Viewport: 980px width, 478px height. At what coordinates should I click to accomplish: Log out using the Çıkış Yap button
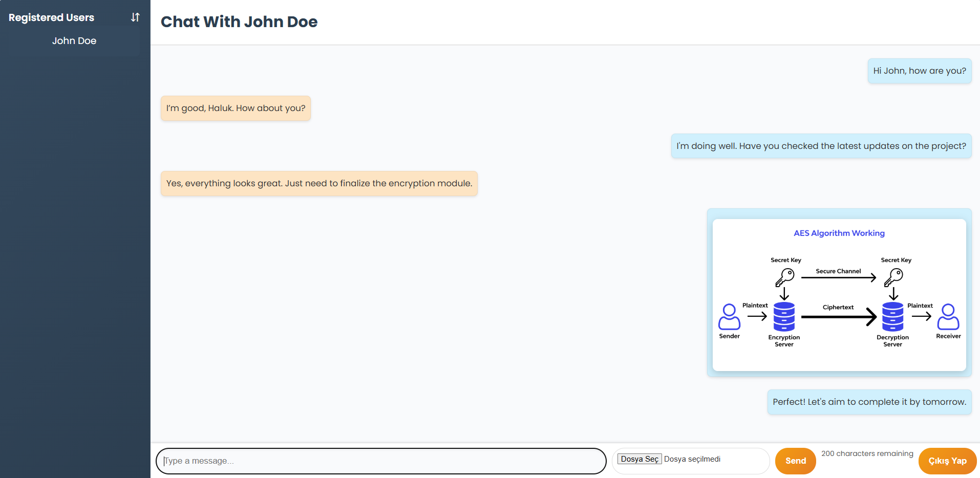pyautogui.click(x=947, y=461)
